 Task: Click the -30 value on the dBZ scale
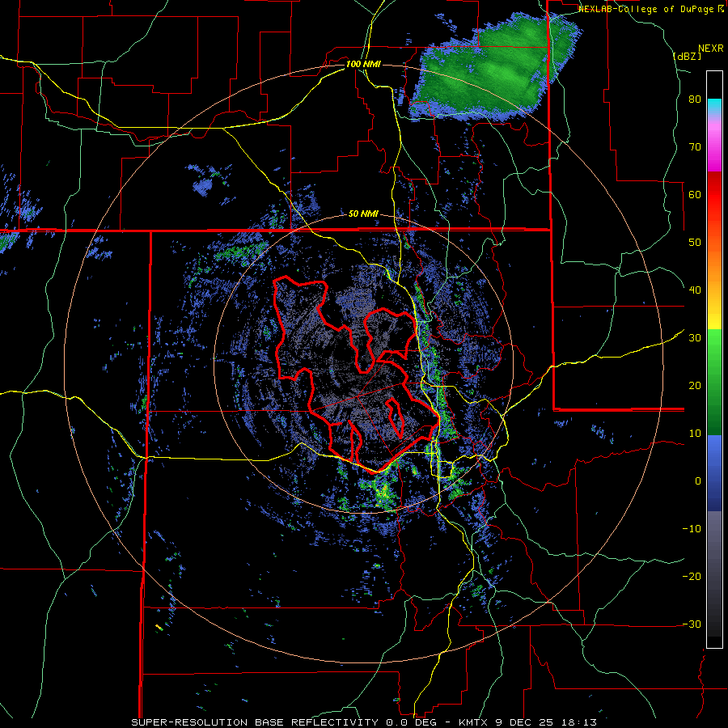coord(692,624)
